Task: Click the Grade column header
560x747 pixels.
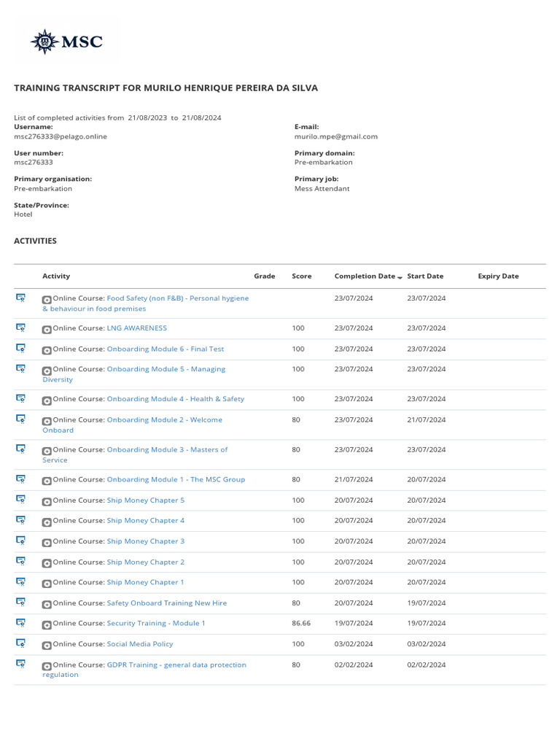Action: 264,276
